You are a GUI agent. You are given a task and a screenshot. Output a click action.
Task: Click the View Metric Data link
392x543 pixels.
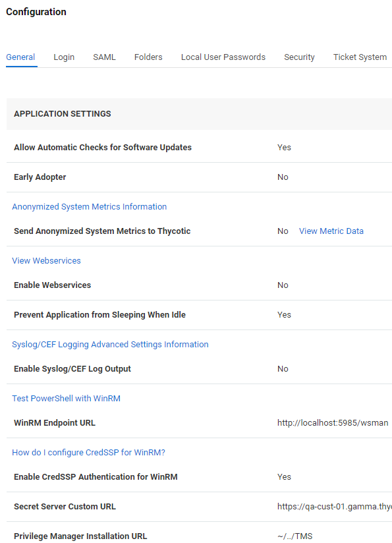[331, 231]
